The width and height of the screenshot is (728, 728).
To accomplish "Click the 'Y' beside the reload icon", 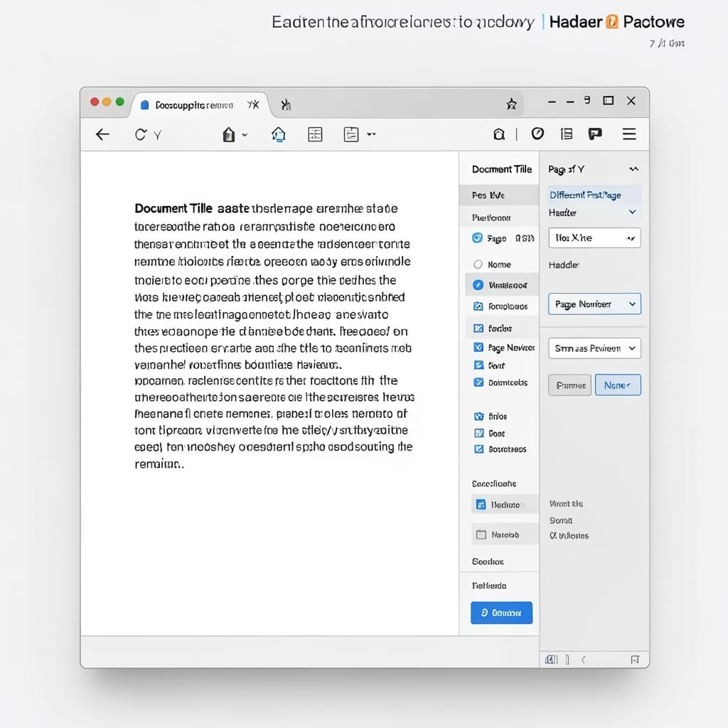I will coord(157,136).
